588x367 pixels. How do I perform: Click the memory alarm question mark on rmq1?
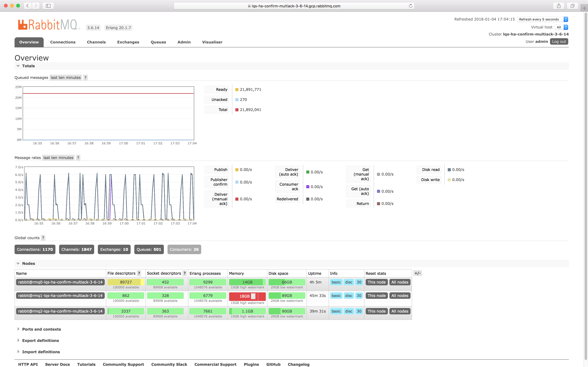pos(253,296)
